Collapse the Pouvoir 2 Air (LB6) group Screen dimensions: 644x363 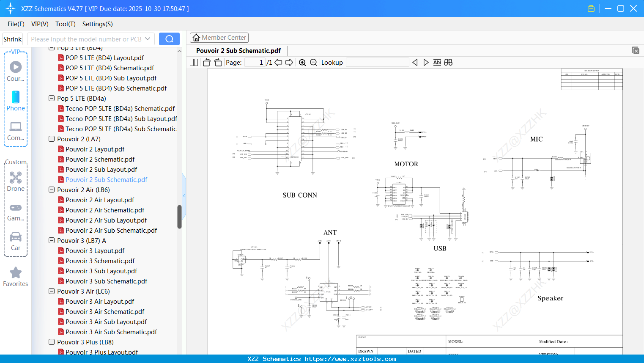pyautogui.click(x=51, y=190)
